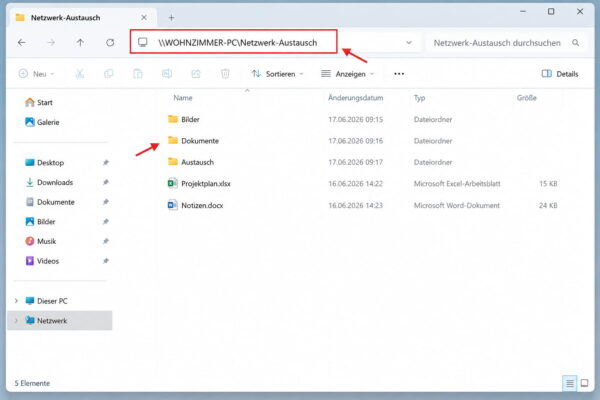
Task: Open the Anzeigen dropdown
Action: click(x=347, y=73)
